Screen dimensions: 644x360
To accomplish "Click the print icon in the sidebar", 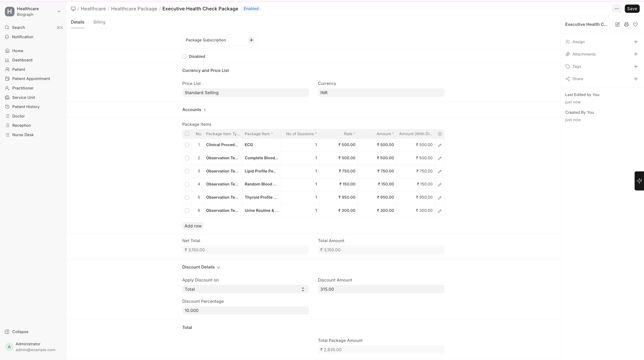I will click(x=626, y=24).
